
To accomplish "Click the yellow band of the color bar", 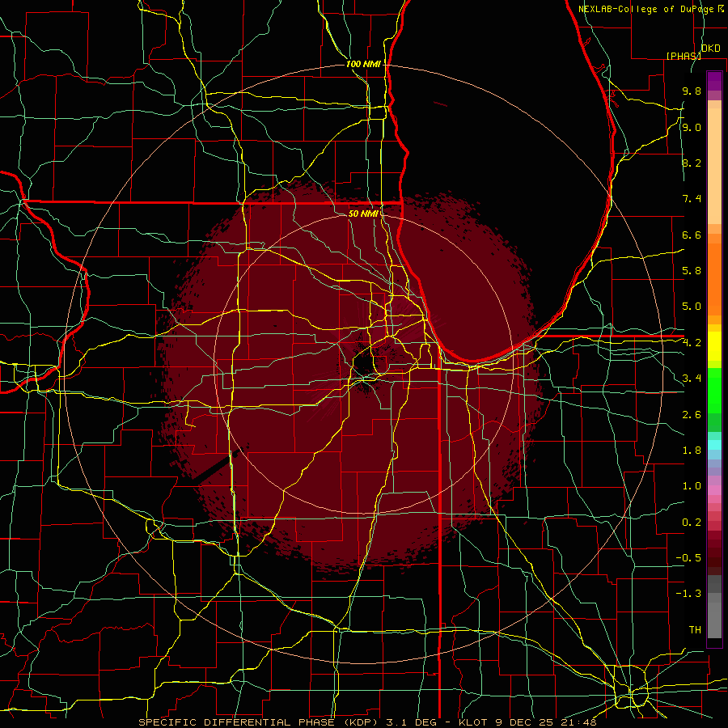I will [x=714, y=346].
